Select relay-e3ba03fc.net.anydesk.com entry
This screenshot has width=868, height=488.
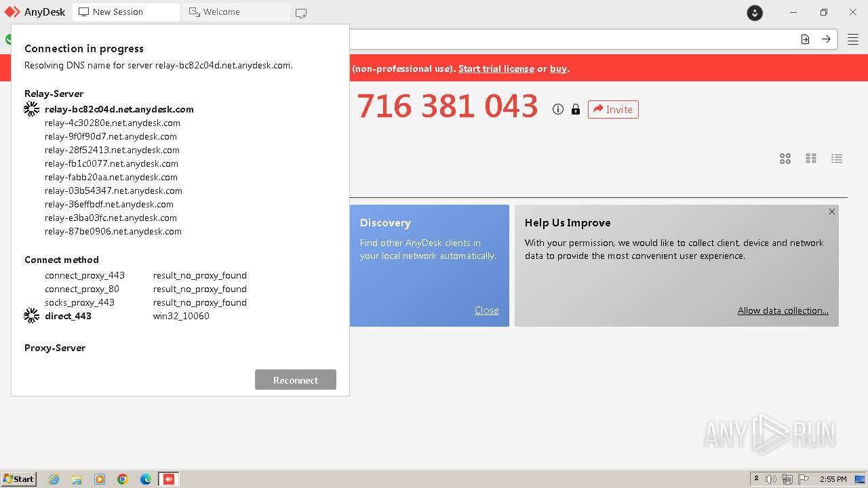[x=111, y=218]
